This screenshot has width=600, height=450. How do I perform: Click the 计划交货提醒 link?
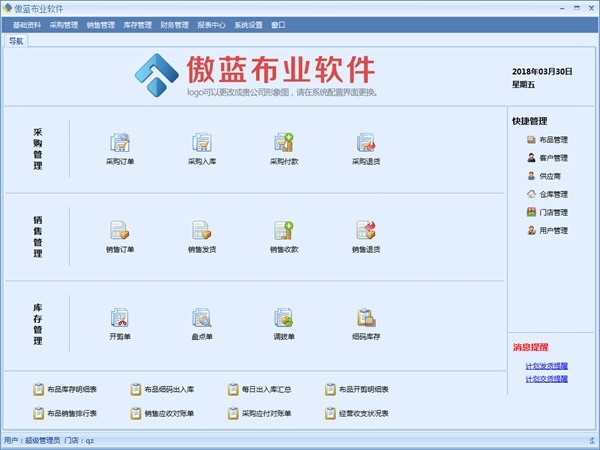(x=546, y=379)
